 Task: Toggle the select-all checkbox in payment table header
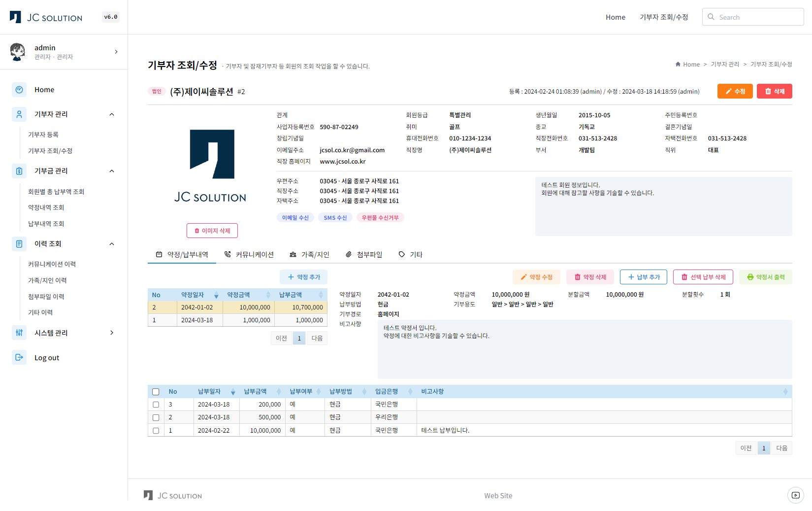156,392
